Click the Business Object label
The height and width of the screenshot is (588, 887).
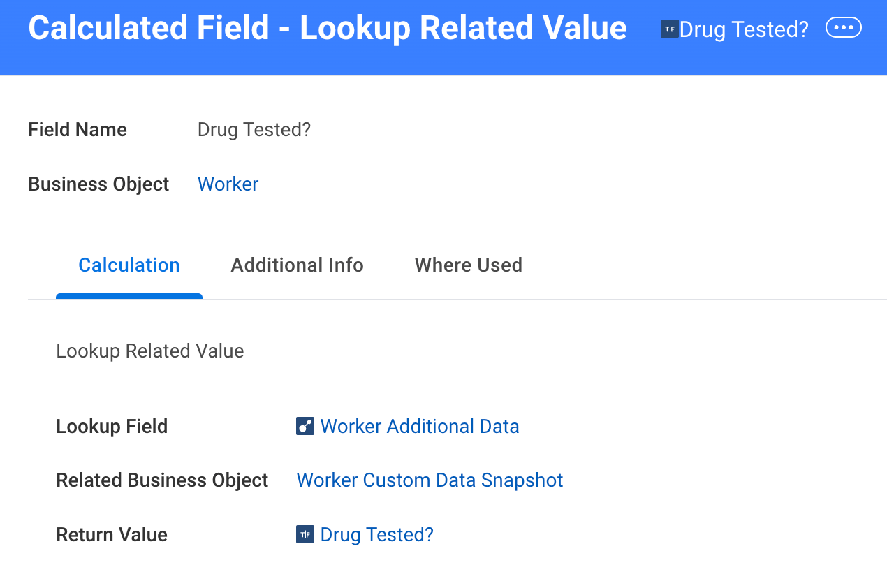click(x=98, y=184)
